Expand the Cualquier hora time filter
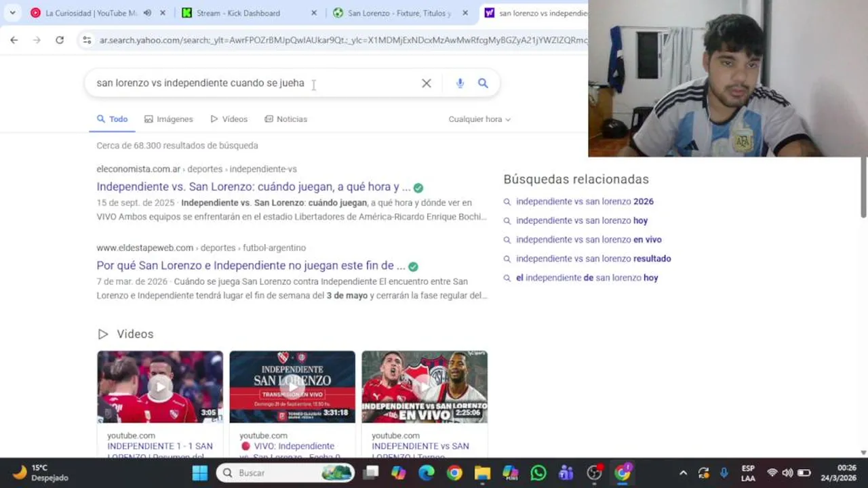 479,119
